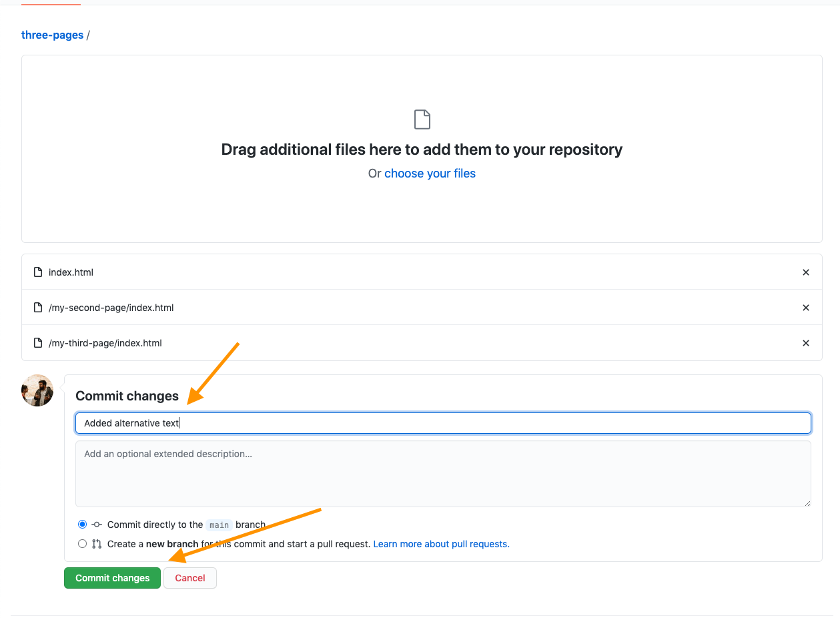Remove index.html from the upload list

tap(805, 272)
